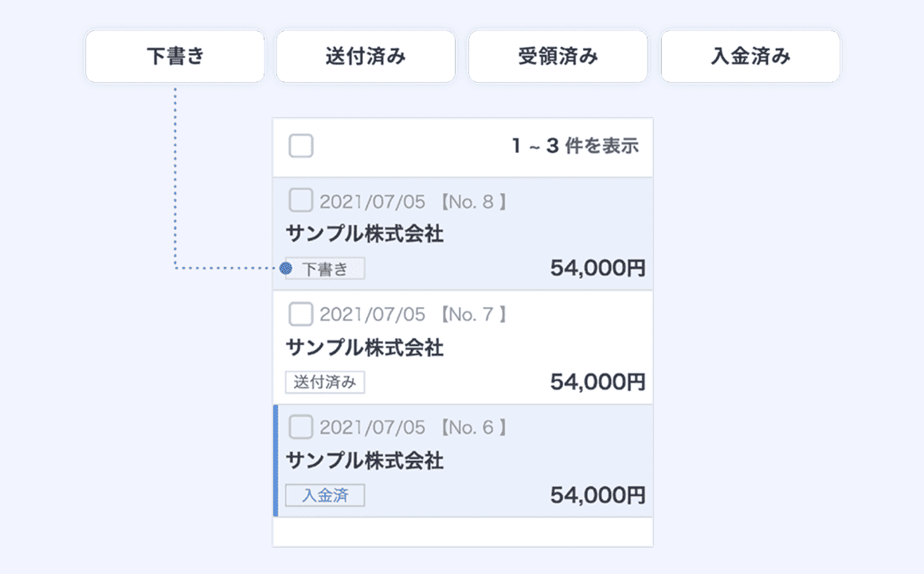Select the 送付済み status button
924x574 pixels.
pyautogui.click(x=366, y=57)
